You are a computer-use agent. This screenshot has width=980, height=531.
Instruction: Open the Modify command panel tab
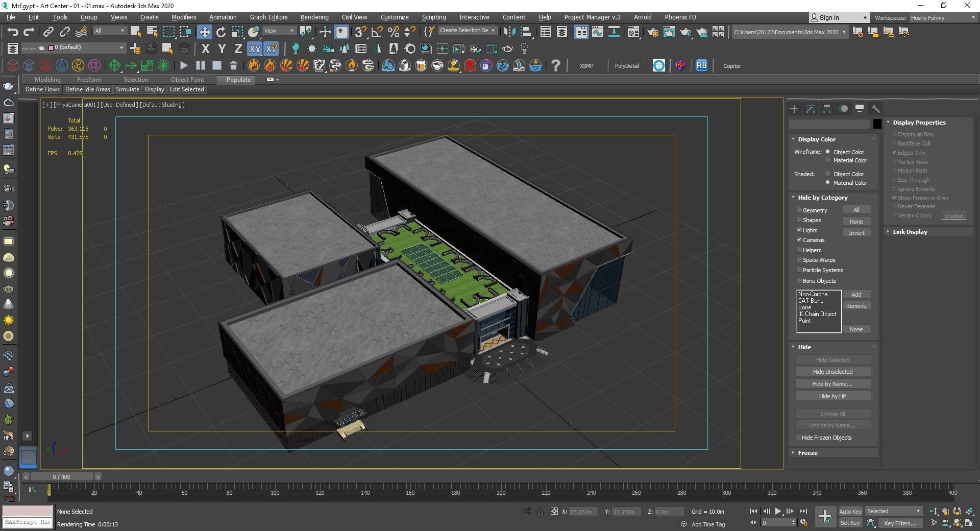point(810,109)
